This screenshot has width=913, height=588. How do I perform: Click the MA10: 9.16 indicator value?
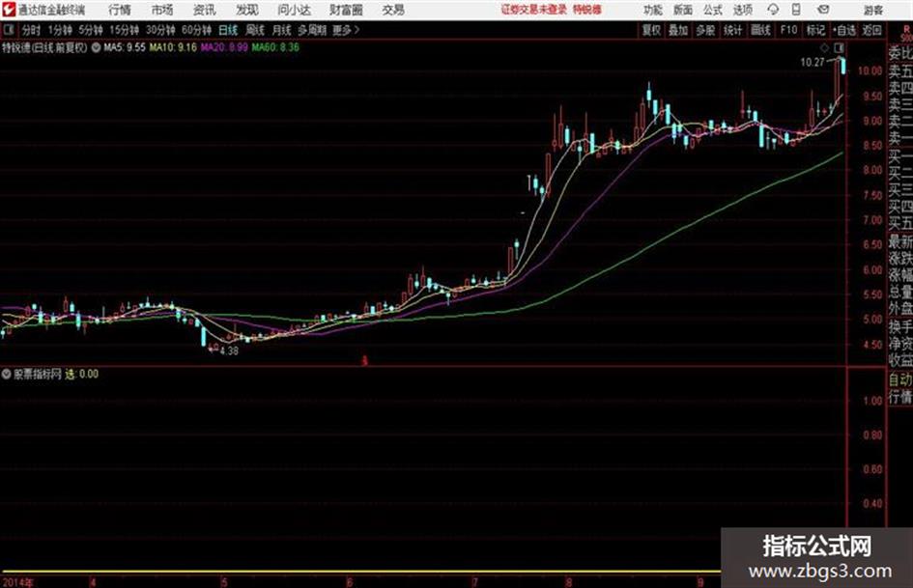tap(173, 47)
